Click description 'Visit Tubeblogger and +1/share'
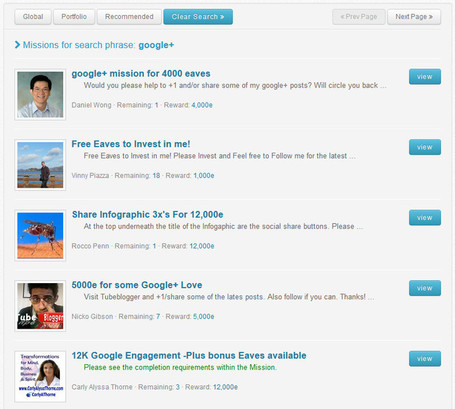Viewport: 455px width, 409px height. click(x=229, y=297)
